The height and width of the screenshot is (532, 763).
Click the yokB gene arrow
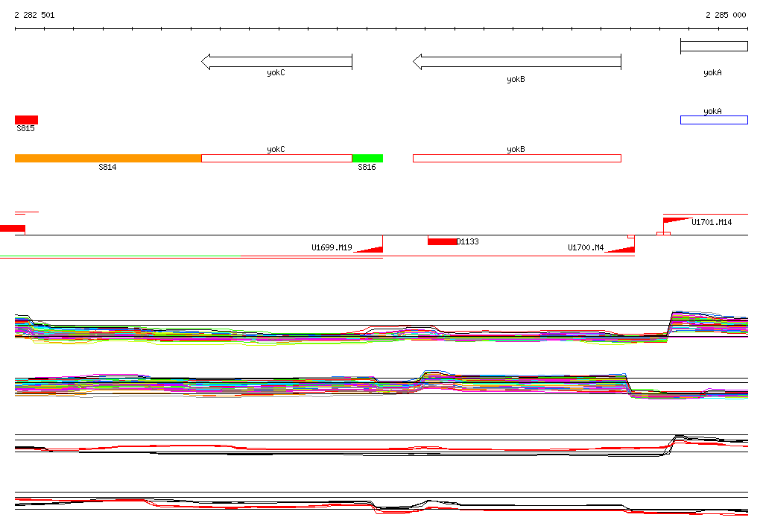[x=517, y=62]
